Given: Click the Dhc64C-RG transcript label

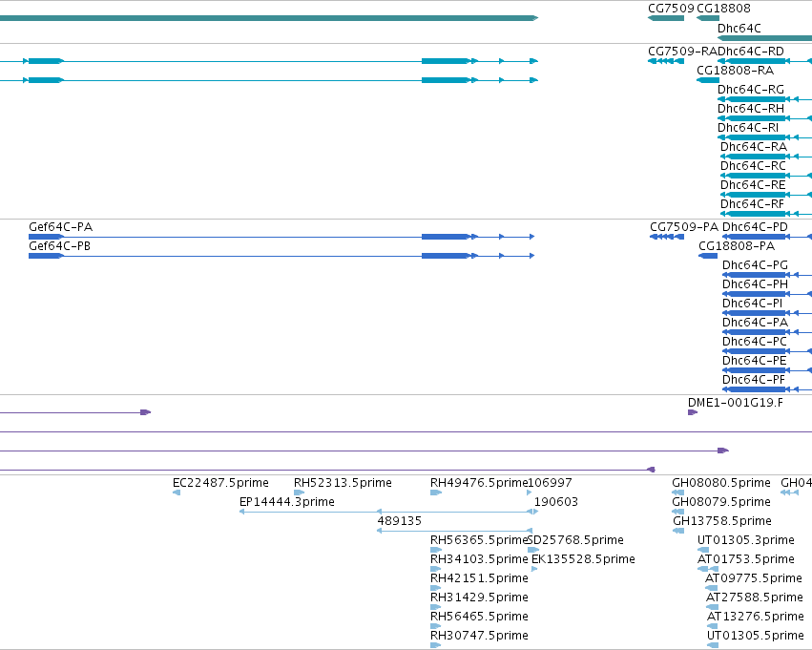Looking at the screenshot, I should [x=751, y=90].
